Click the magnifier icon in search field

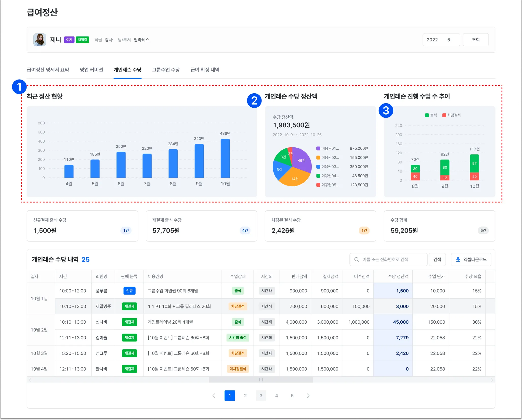[x=357, y=259]
